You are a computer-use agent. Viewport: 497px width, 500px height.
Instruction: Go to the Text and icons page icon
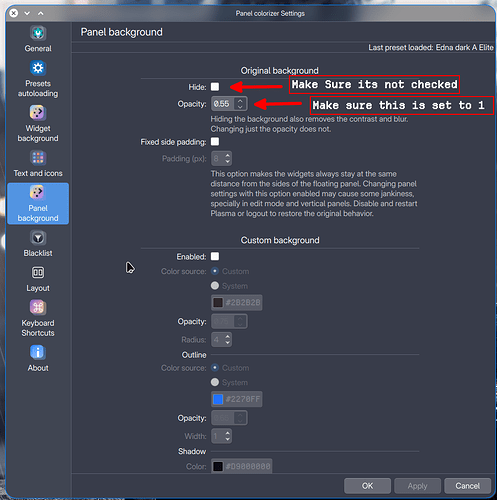[x=38, y=158]
